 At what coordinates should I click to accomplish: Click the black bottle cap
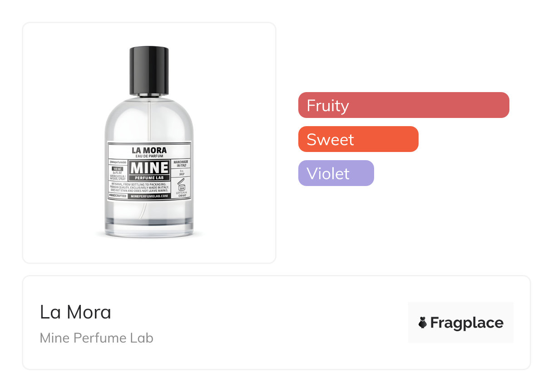(149, 71)
